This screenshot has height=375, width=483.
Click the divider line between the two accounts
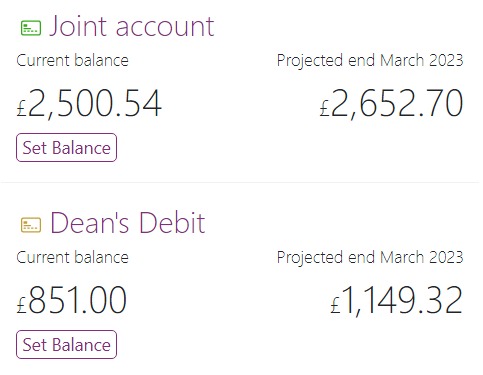click(241, 182)
